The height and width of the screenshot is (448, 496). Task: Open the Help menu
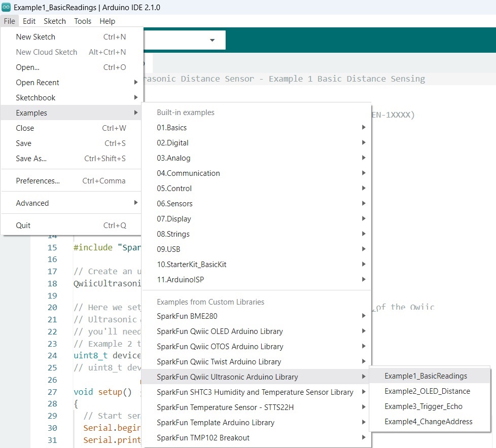point(107,21)
